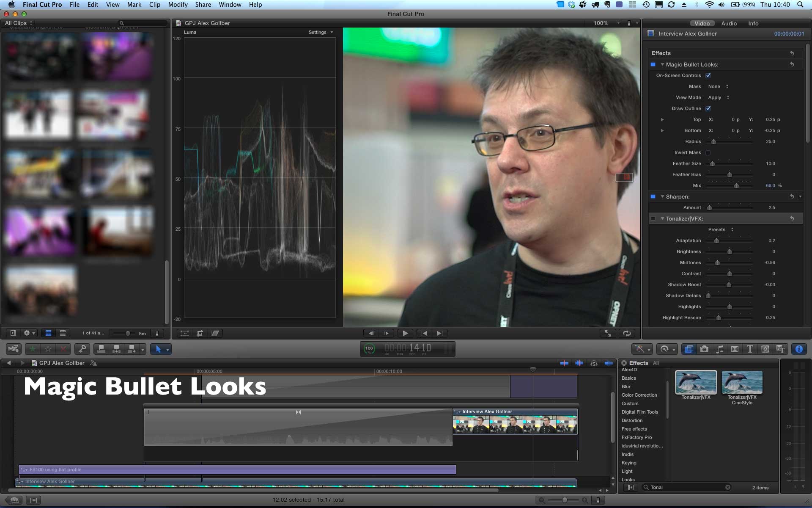Select the Inspector Video tab
This screenshot has width=812, height=508.
point(702,24)
